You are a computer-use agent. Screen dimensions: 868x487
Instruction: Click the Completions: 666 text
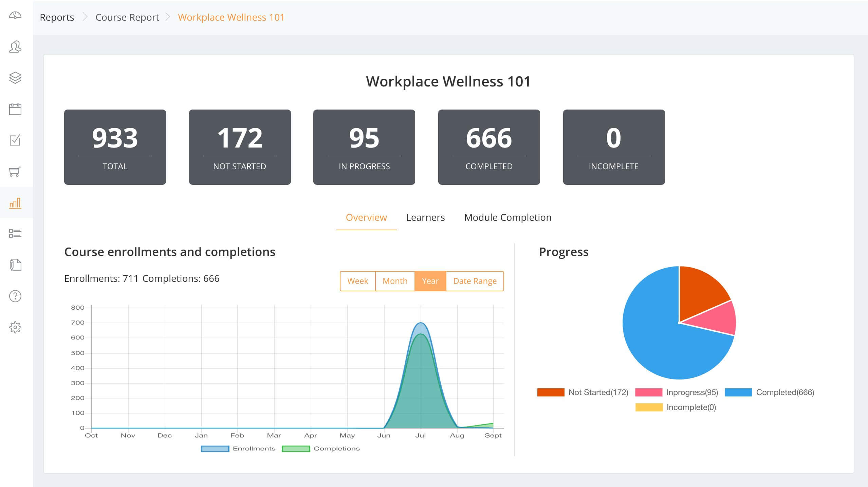[181, 278]
